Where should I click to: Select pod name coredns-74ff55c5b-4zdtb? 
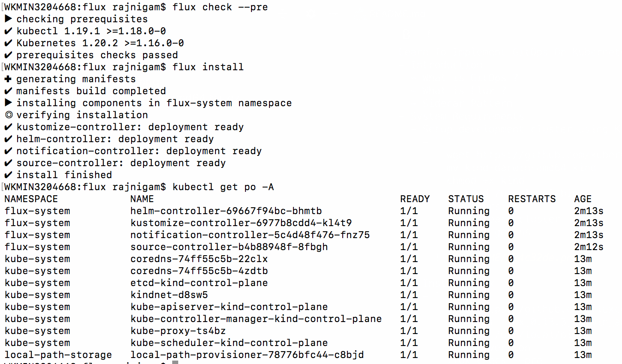(x=199, y=271)
